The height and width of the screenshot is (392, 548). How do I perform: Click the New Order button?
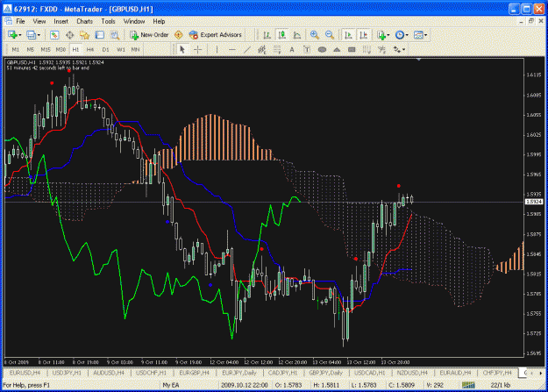click(x=149, y=34)
